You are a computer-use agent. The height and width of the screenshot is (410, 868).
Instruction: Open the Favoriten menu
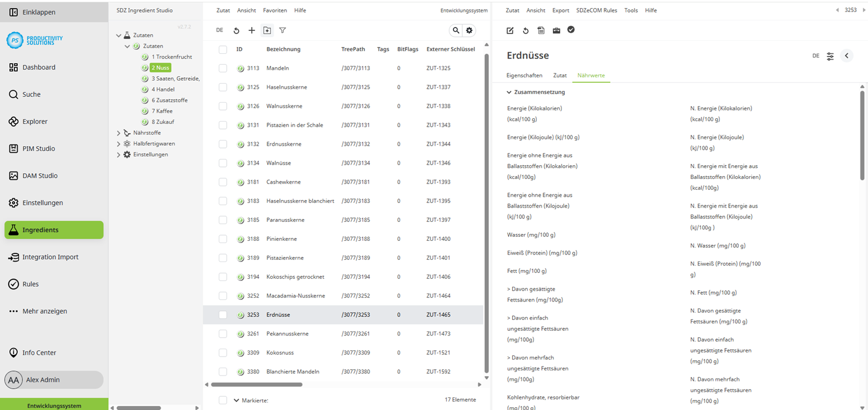[x=274, y=10]
